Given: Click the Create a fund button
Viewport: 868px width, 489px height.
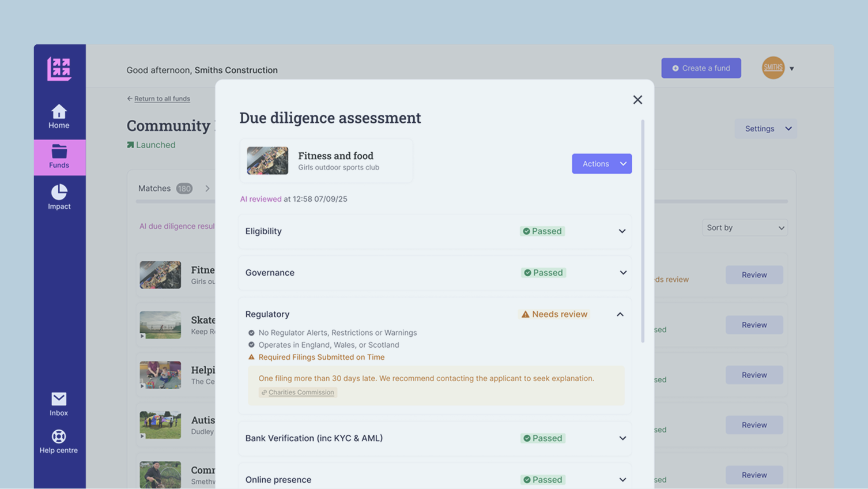Looking at the screenshot, I should 701,67.
